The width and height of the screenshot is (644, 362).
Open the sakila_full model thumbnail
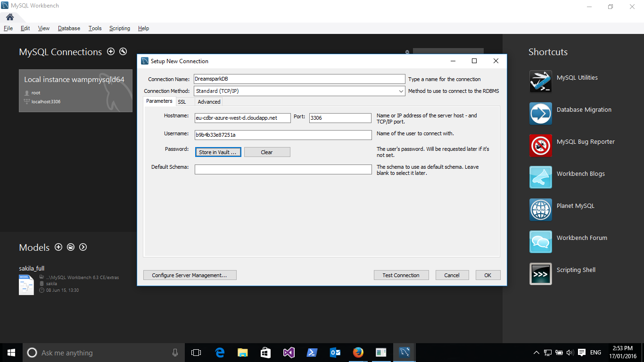pyautogui.click(x=26, y=285)
